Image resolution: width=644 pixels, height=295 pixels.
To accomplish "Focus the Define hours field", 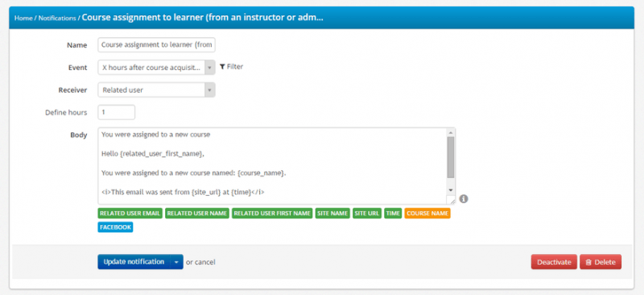I will pos(116,112).
